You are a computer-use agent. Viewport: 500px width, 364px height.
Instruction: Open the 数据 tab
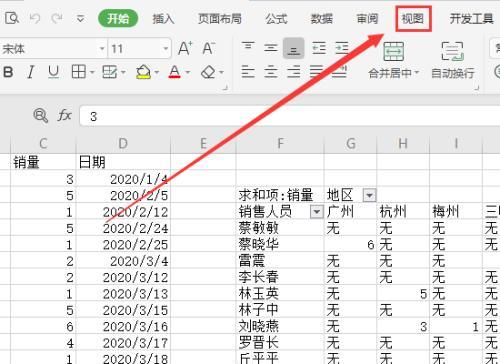coord(321,19)
